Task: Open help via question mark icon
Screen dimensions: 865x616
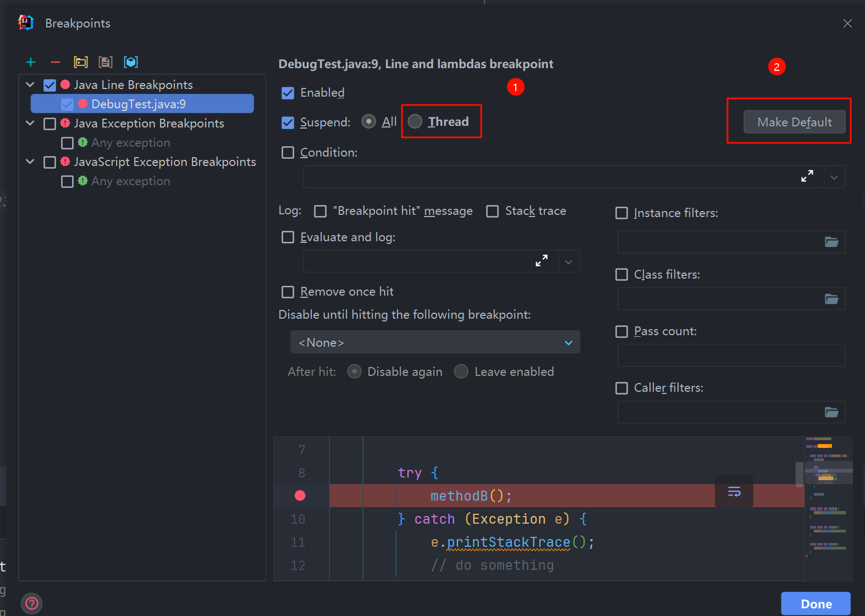Action: coord(32,603)
